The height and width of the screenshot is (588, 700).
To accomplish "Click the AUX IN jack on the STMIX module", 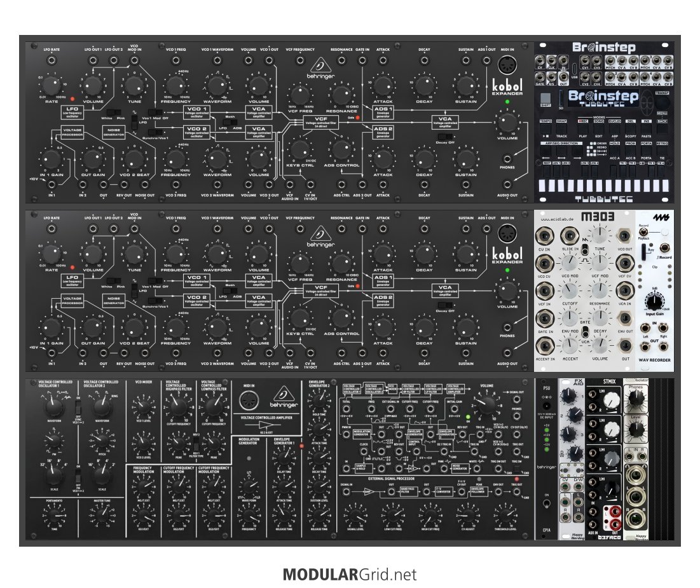I will [593, 524].
